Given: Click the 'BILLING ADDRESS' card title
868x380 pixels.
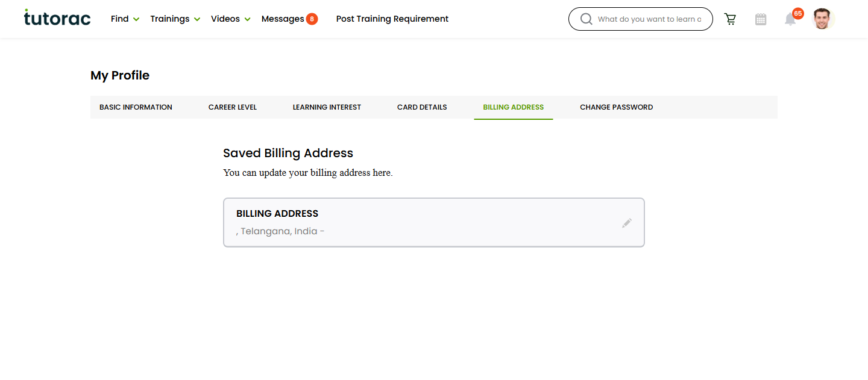Looking at the screenshot, I should tap(277, 214).
